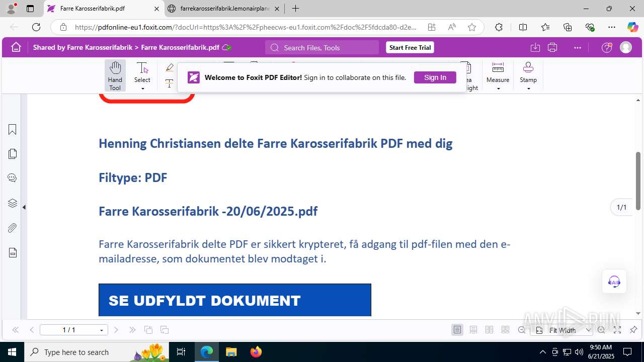Open the page number dropdown

[102, 330]
